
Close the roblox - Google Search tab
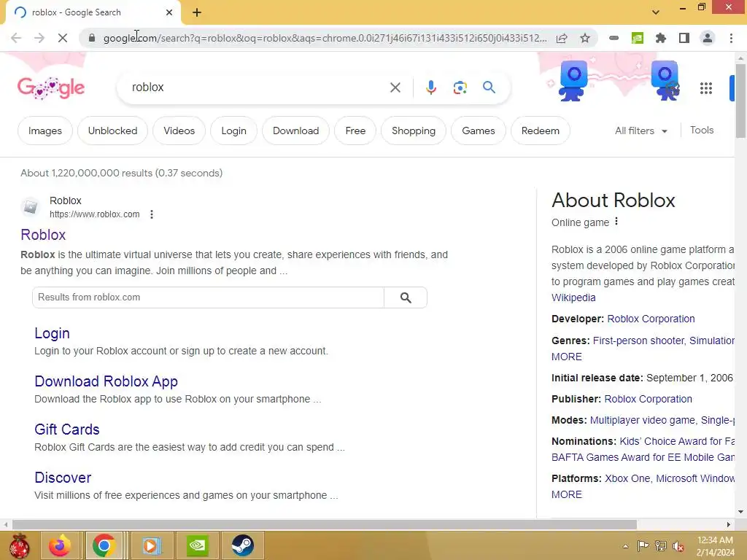[169, 12]
